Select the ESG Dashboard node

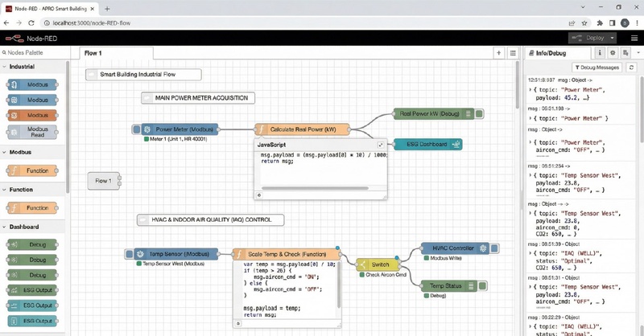pyautogui.click(x=427, y=145)
